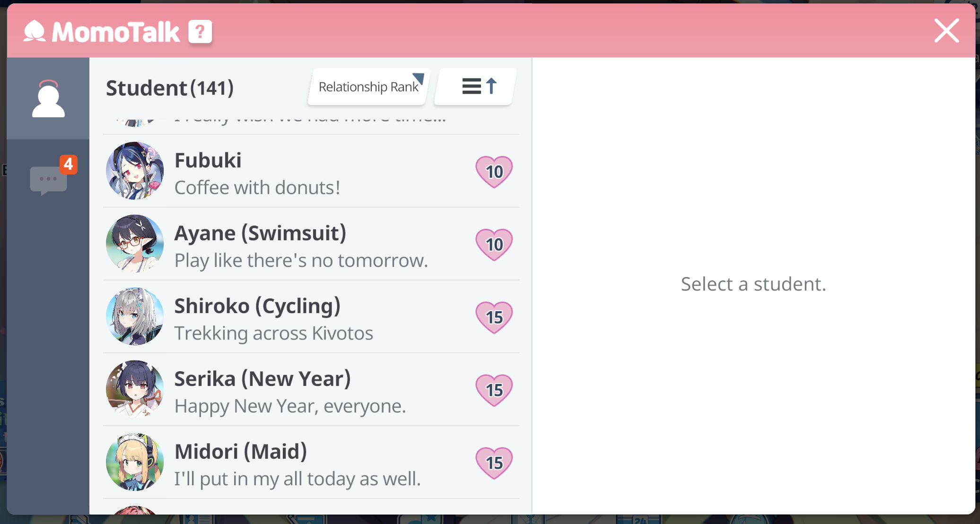Open the MomoTalk help question mark
Viewport: 980px width, 524px height.
200,32
